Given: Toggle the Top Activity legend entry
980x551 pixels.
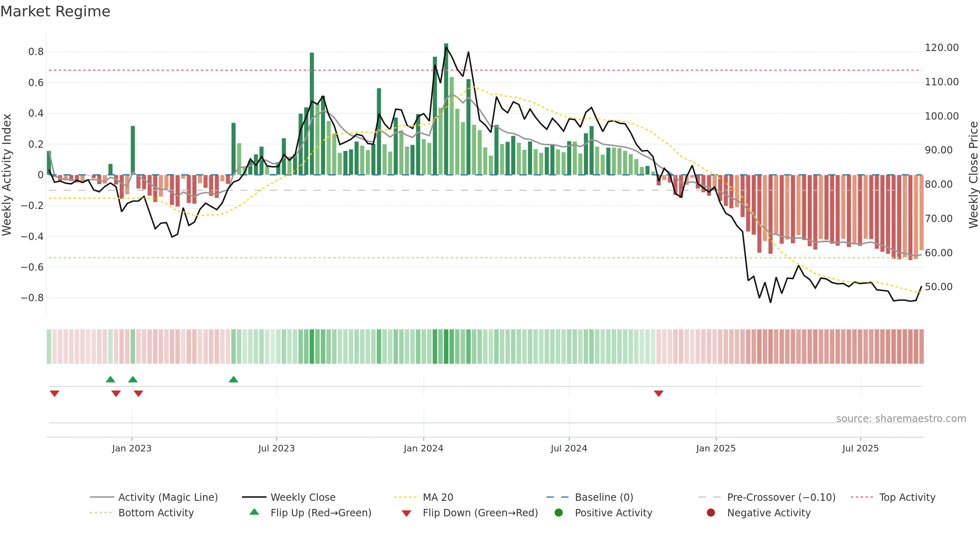Looking at the screenshot, I should point(893,497).
